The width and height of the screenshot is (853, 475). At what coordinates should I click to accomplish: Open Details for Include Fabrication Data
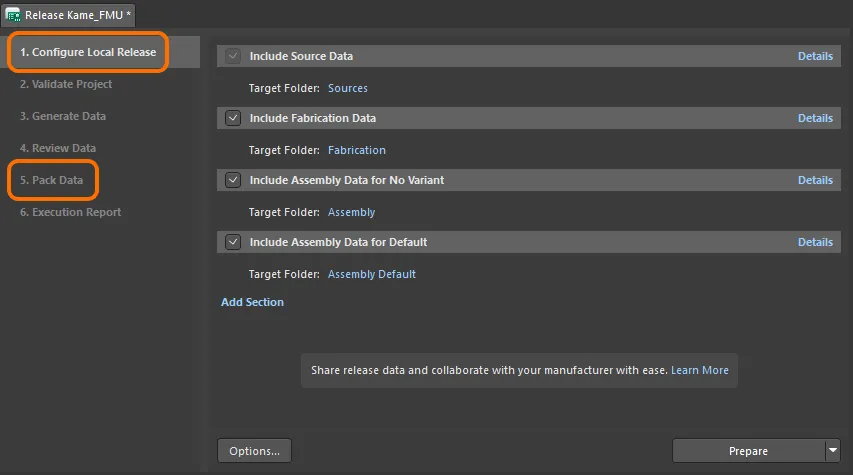coord(815,118)
